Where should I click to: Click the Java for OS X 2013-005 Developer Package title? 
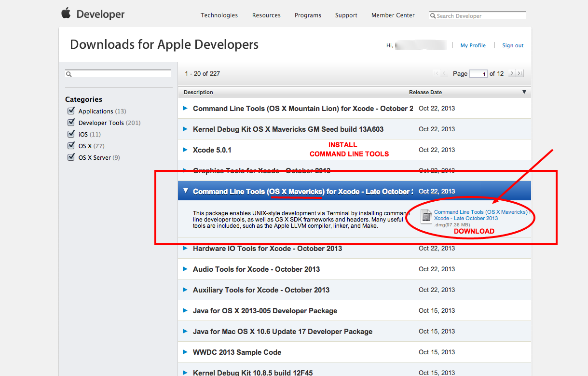(x=265, y=311)
